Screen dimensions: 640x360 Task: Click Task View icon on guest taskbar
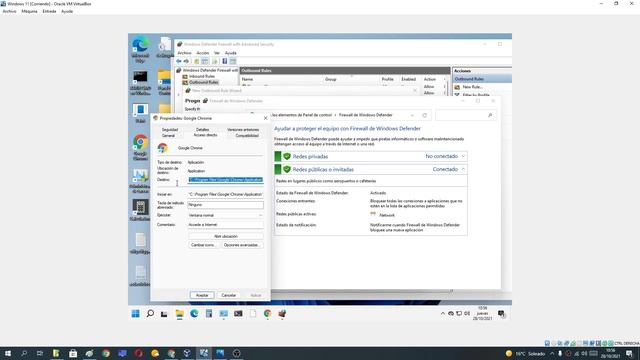pos(164,313)
